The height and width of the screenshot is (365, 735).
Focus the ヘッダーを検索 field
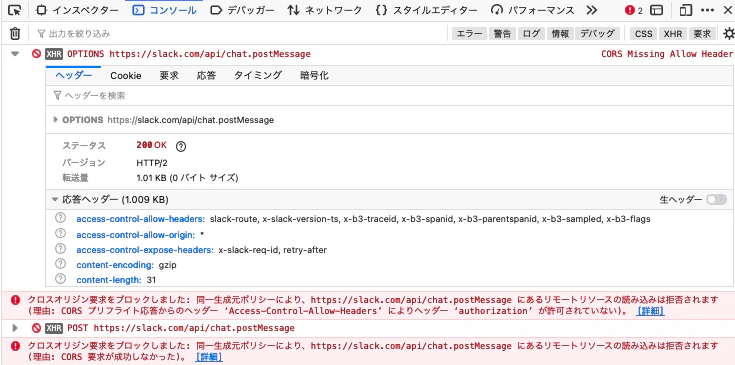(x=389, y=96)
